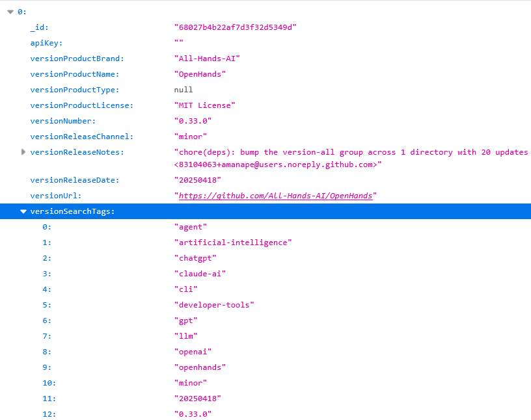Click the versionSearchTags key label

[72, 211]
